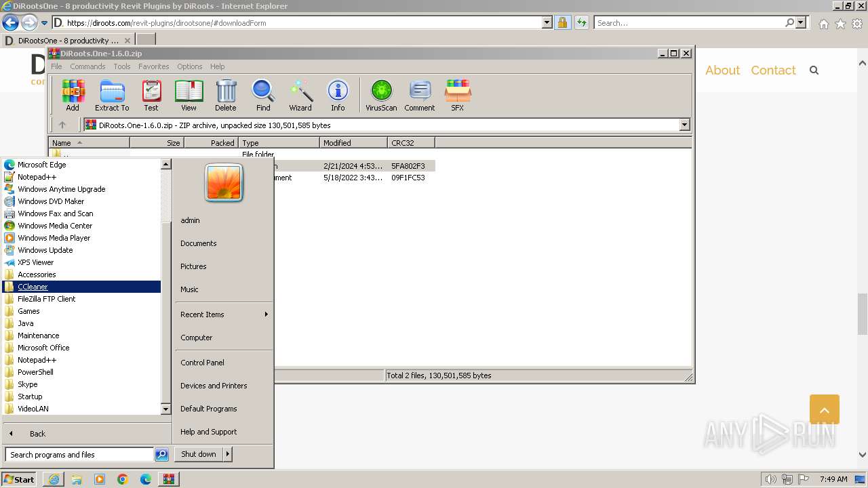This screenshot has width=868, height=488.
Task: Click the Delete trash bin icon
Action: pos(226,96)
